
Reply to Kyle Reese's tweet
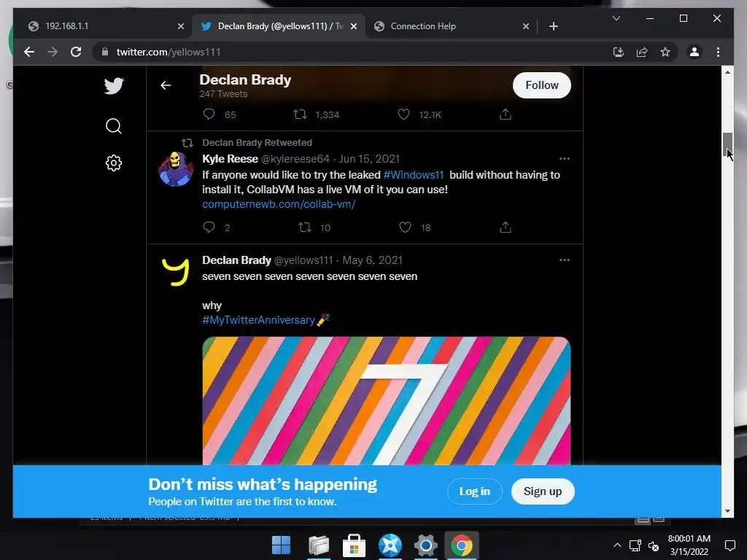[209, 227]
